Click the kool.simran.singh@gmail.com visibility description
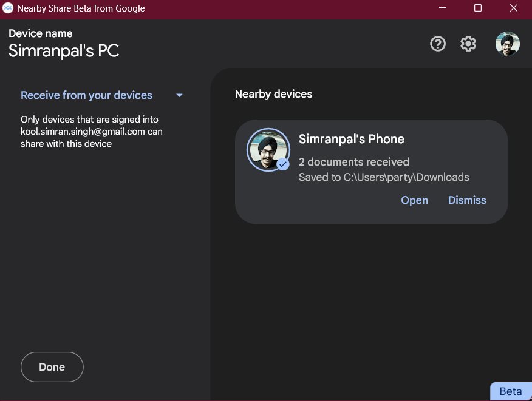This screenshot has width=532, height=401. point(91,132)
